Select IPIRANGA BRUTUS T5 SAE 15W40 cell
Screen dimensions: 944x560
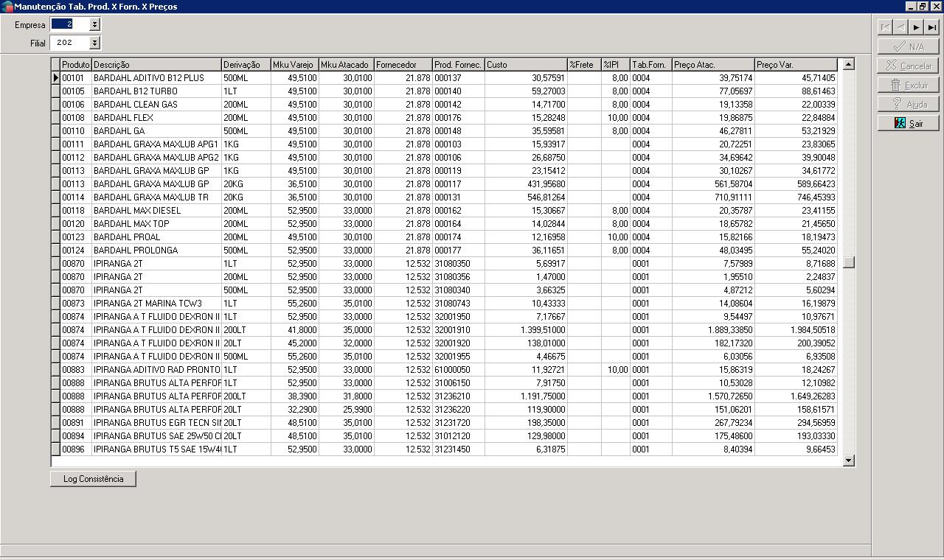(157, 449)
